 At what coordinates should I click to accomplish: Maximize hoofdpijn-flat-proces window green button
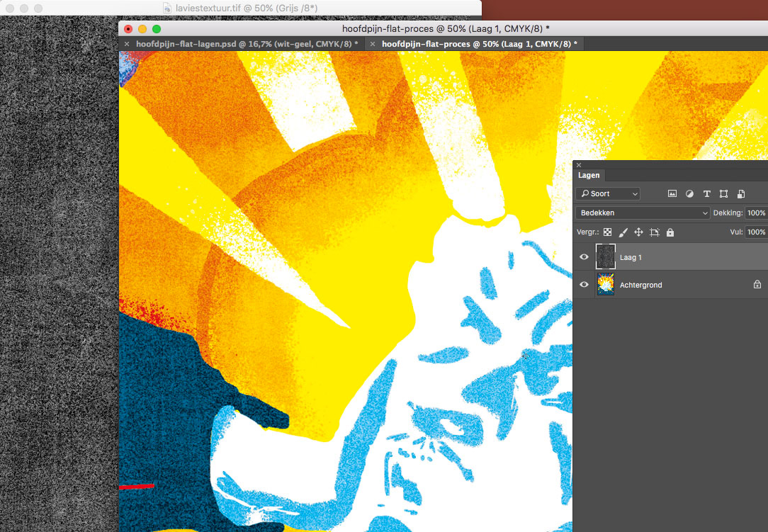tap(157, 29)
